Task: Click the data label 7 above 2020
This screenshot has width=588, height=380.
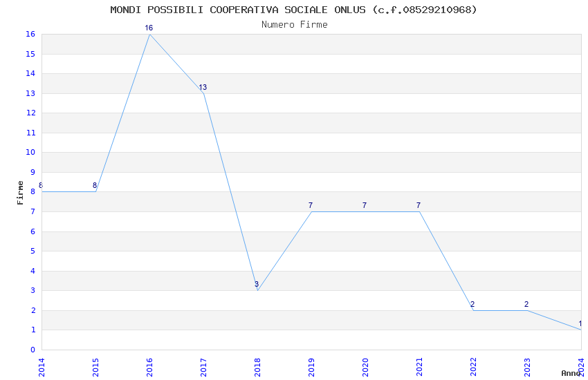Action: 365,205
